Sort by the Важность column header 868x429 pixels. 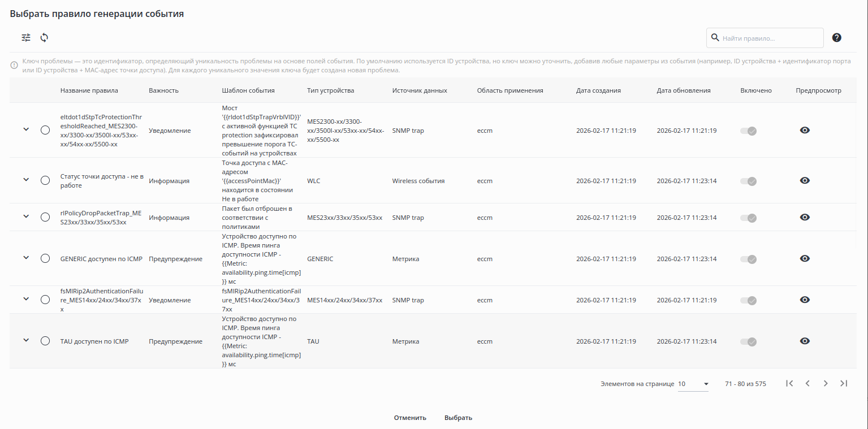tap(163, 90)
